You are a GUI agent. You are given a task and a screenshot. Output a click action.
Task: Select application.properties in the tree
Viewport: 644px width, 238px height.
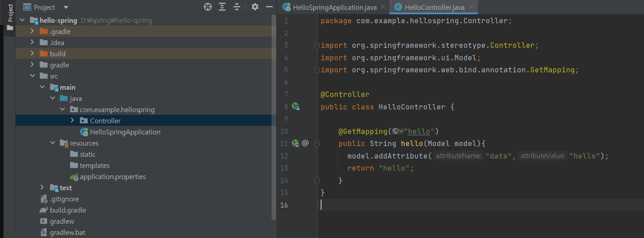[113, 177]
